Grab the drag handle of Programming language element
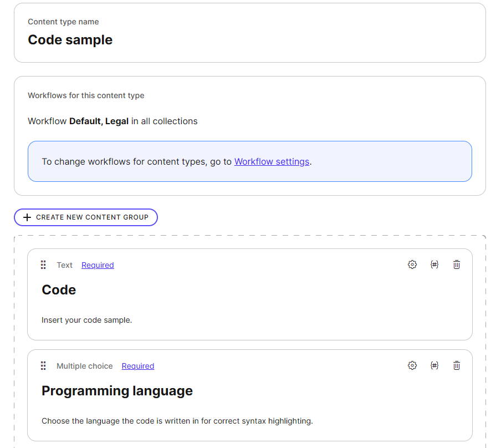 (43, 365)
